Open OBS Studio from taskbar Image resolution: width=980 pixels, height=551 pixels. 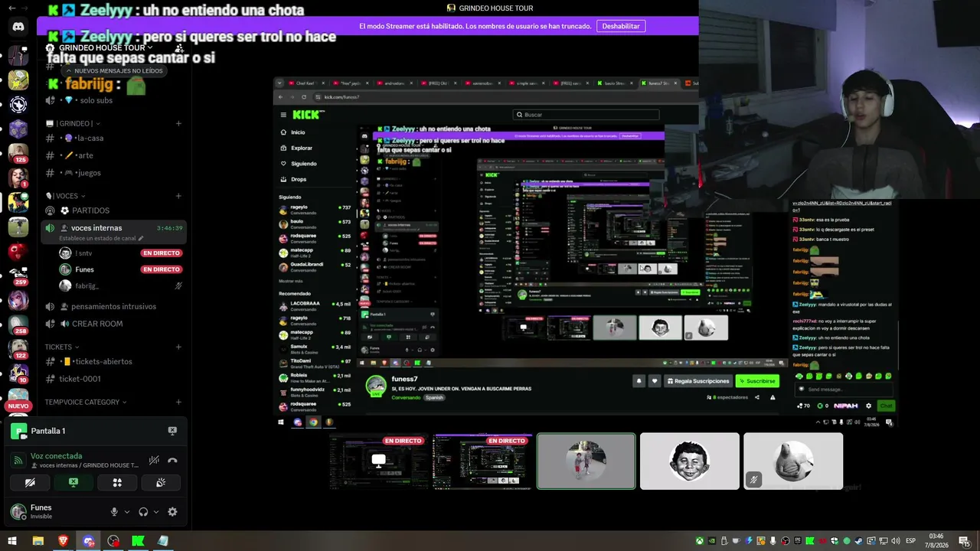point(114,541)
